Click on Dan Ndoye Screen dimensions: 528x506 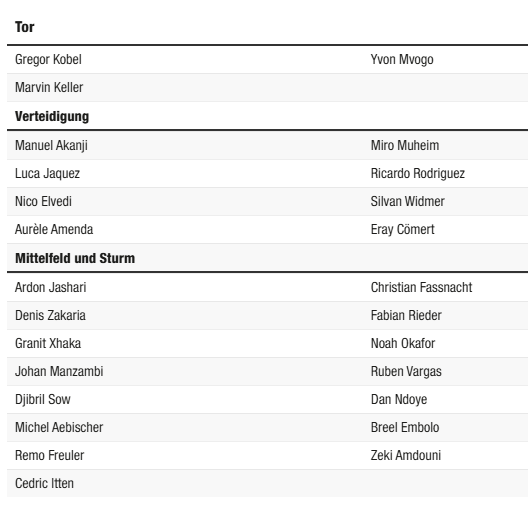click(399, 400)
